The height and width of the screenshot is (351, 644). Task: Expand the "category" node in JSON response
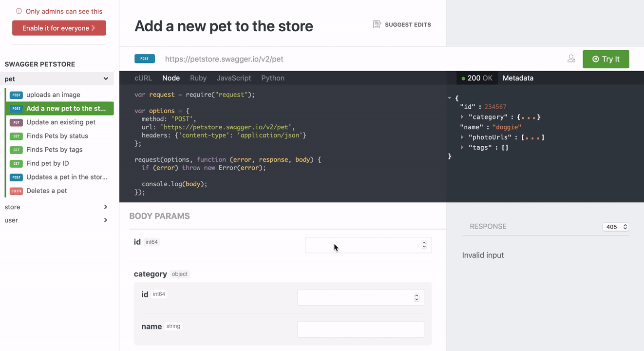462,117
